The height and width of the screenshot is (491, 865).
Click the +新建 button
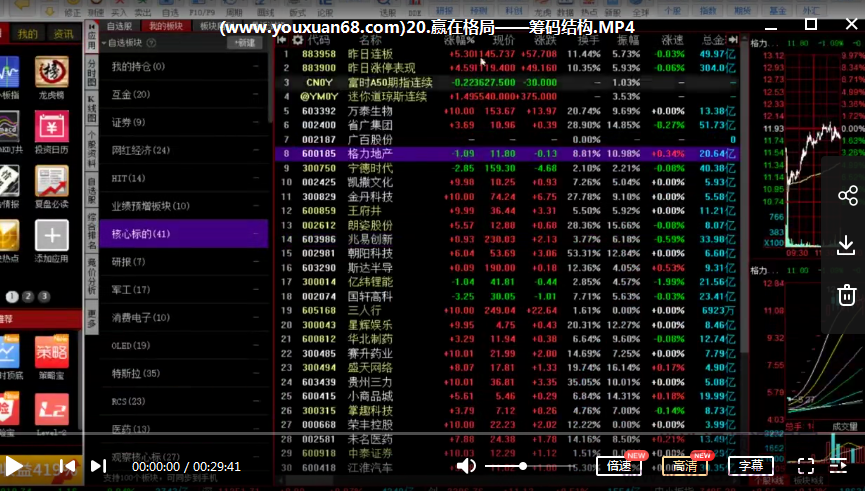[x=244, y=43]
